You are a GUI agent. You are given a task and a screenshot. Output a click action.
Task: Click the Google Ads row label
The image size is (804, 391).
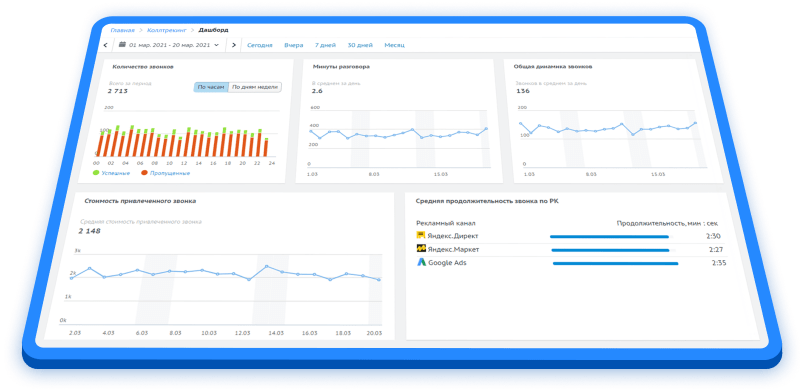click(x=448, y=262)
